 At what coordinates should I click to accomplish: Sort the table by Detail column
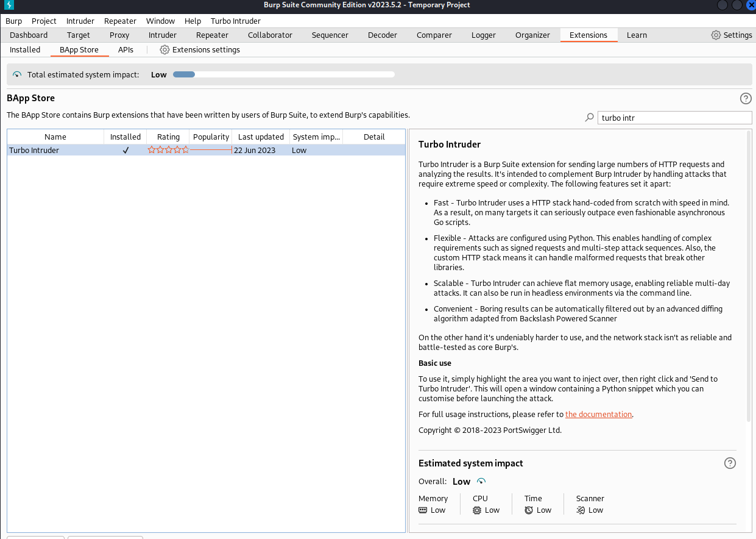click(x=374, y=137)
